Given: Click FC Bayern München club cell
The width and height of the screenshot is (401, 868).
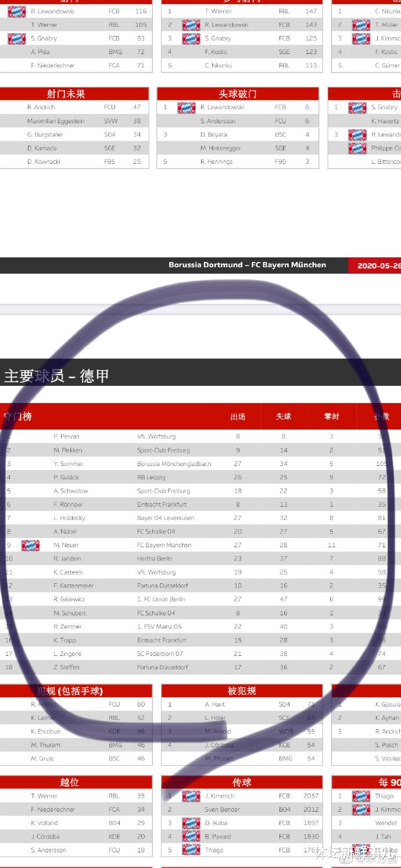Looking at the screenshot, I should [x=164, y=545].
